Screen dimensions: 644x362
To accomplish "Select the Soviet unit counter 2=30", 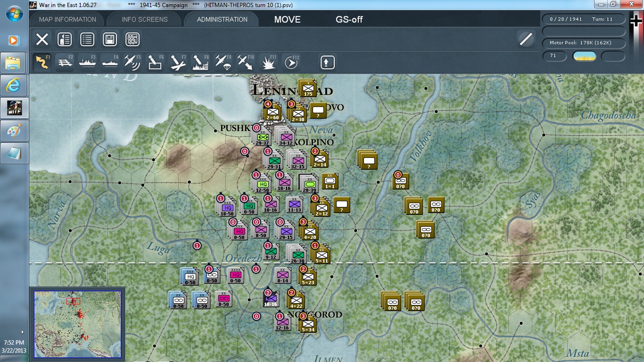I will (298, 113).
